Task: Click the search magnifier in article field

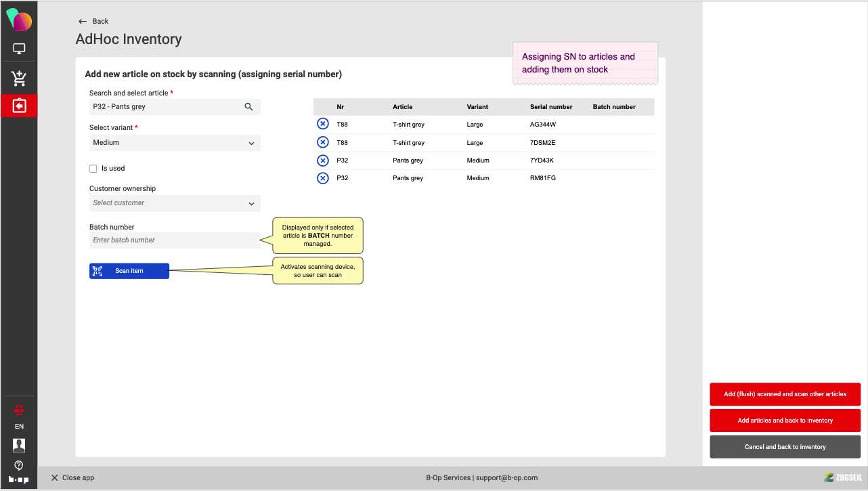Action: [x=248, y=106]
